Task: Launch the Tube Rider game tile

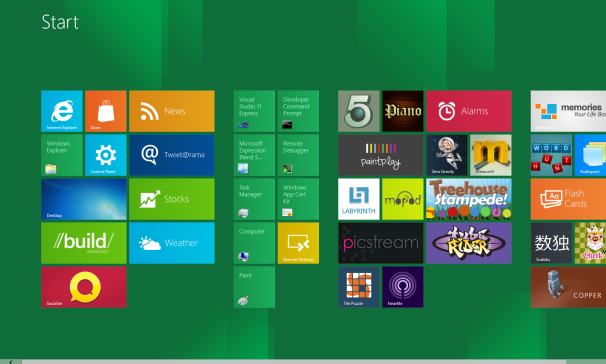Action: tap(469, 243)
